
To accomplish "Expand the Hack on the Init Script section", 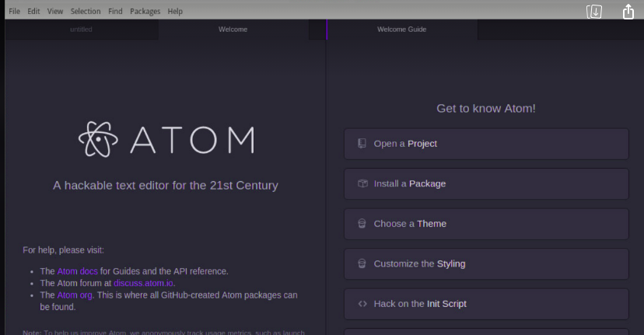I will (486, 304).
